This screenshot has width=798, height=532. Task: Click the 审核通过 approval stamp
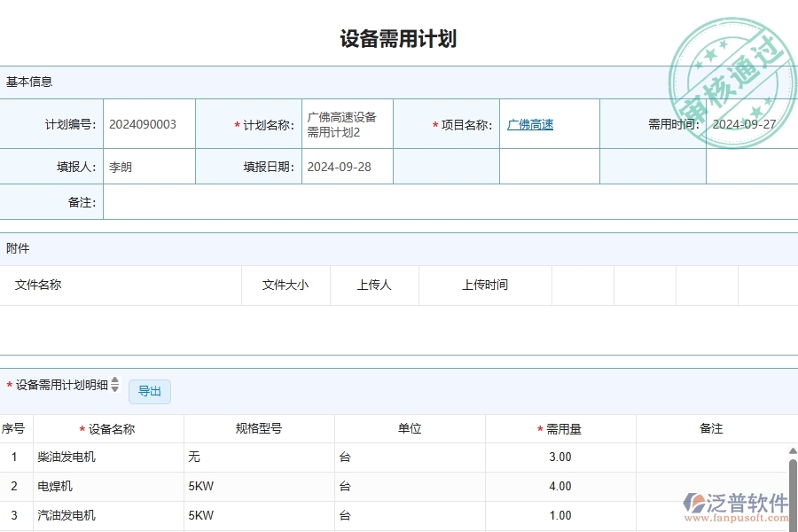[x=731, y=58]
